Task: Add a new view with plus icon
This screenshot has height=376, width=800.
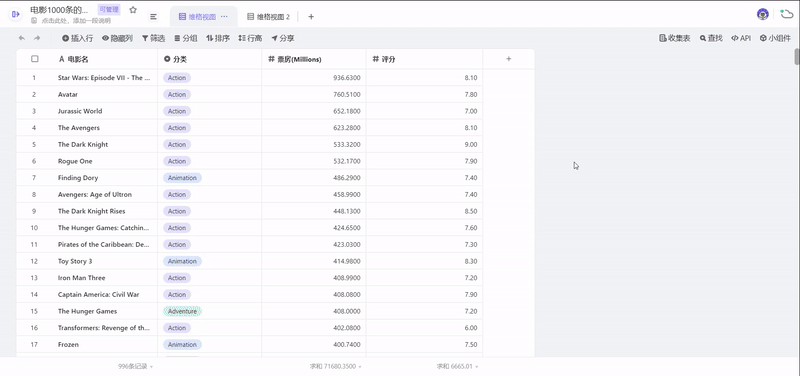Action: tap(311, 17)
